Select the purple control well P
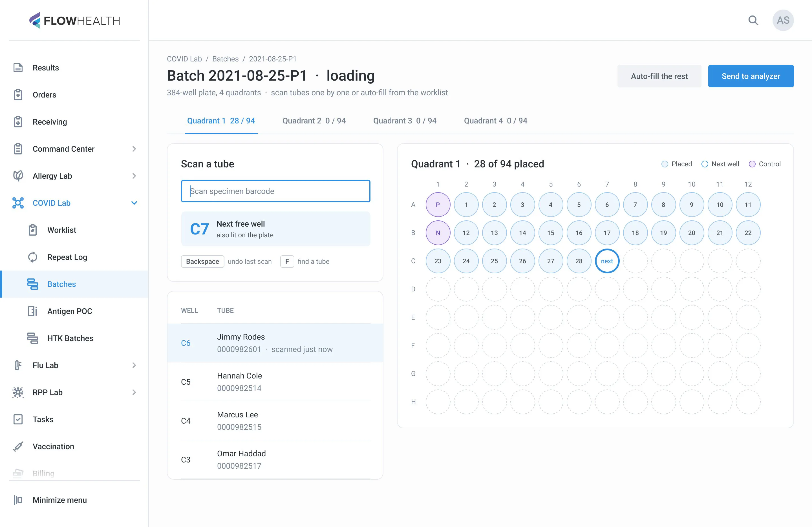This screenshot has height=527, width=812. pyautogui.click(x=438, y=205)
